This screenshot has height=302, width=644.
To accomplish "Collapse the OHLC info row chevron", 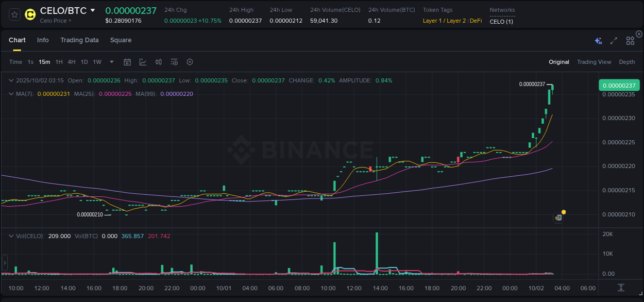I will pos(11,80).
